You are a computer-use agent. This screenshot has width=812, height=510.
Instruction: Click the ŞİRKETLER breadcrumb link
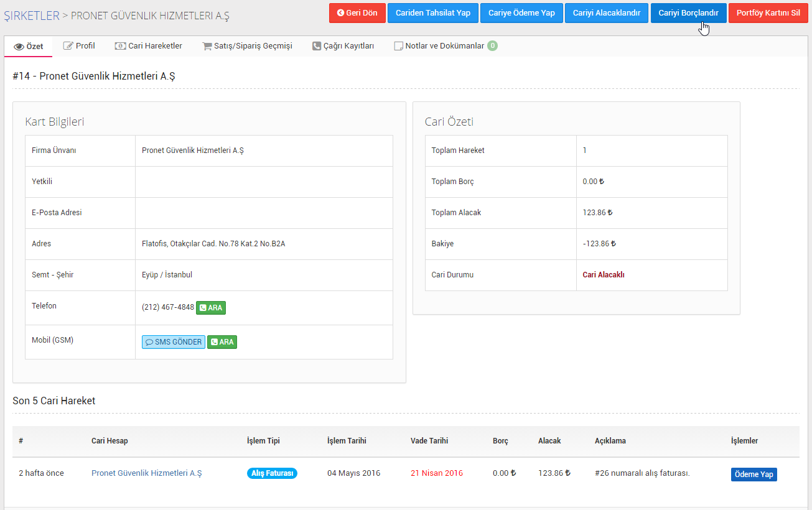pyautogui.click(x=32, y=16)
